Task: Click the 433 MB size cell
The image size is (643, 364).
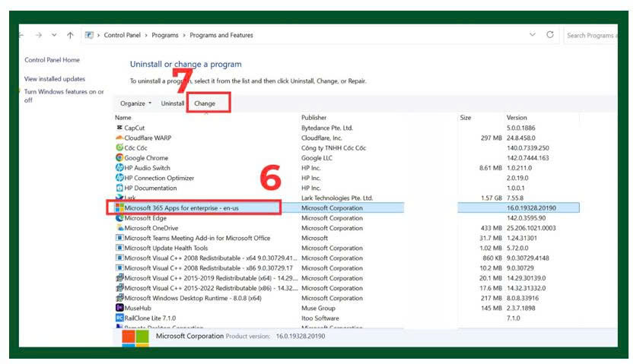Action: coord(492,228)
